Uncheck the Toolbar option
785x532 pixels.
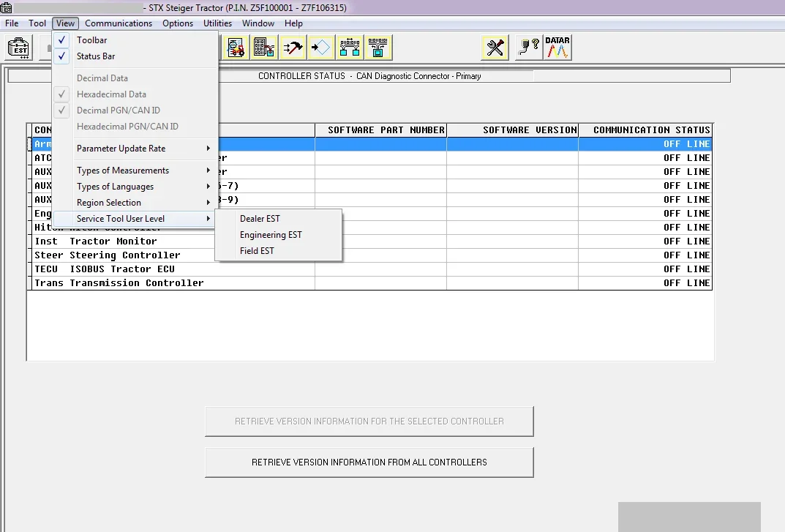pos(91,40)
